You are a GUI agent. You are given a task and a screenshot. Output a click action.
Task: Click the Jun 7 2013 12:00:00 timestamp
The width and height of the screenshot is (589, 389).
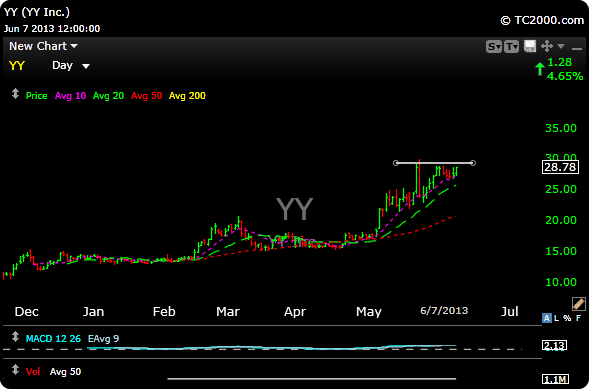tap(52, 29)
